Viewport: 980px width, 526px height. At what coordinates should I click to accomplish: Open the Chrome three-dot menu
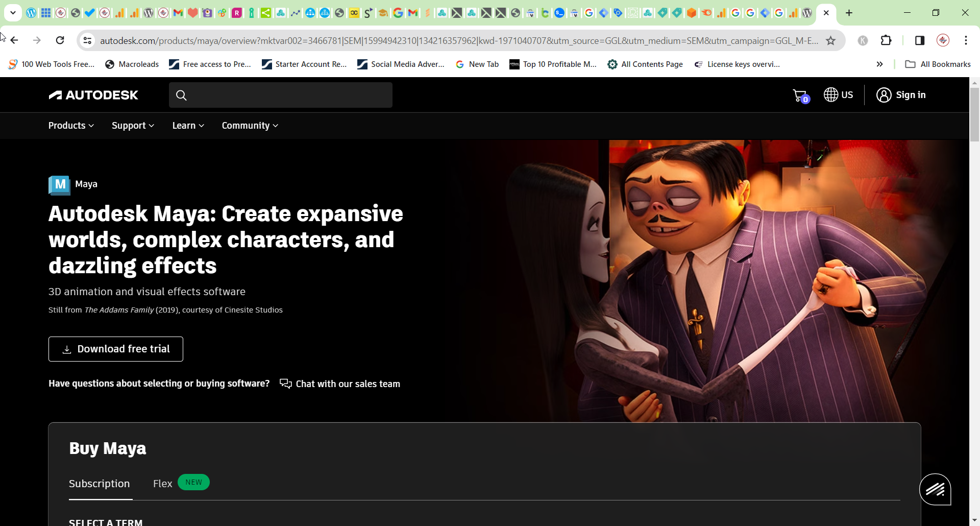[x=966, y=40]
